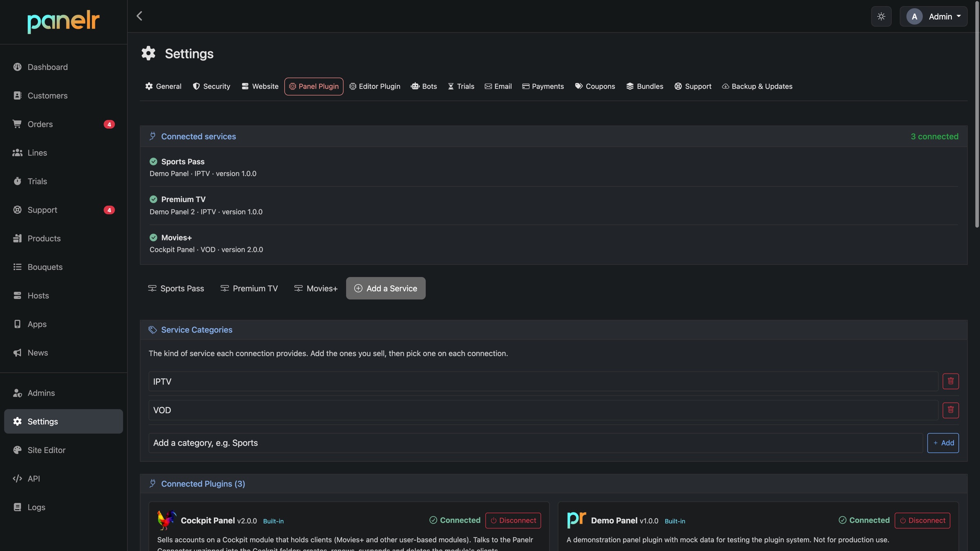Delete the IPTV category
Screen dimensions: 980x551
(951, 382)
